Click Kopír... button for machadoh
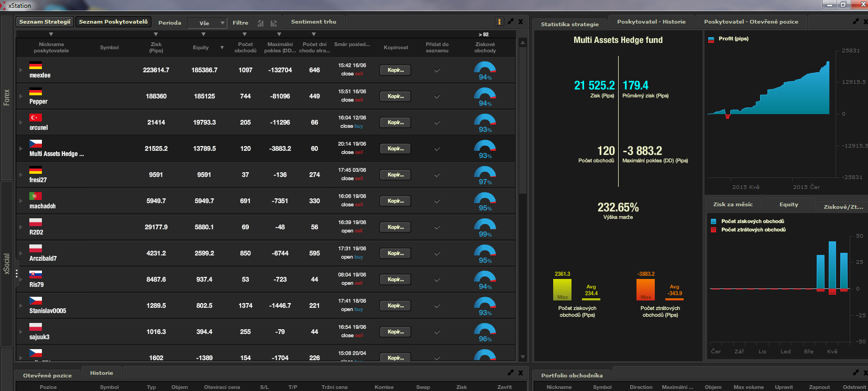 (395, 201)
